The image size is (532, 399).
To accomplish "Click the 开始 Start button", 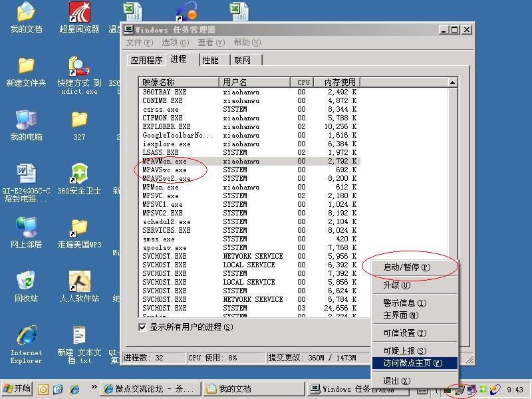I will point(17,389).
